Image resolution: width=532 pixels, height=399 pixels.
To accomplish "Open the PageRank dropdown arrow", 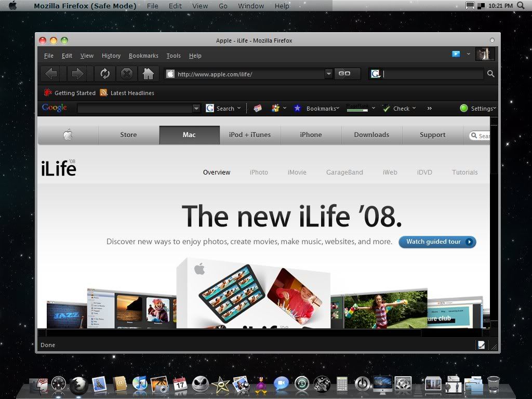I will [x=373, y=108].
